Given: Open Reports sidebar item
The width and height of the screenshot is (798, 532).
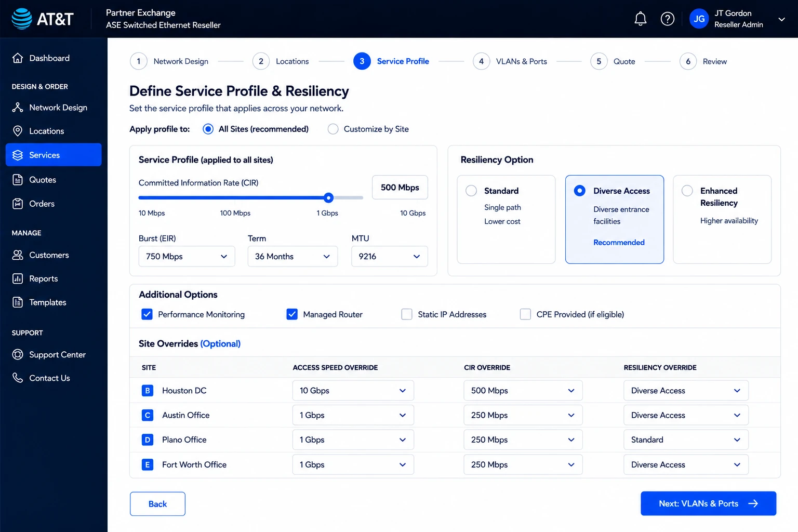Looking at the screenshot, I should pos(54,278).
